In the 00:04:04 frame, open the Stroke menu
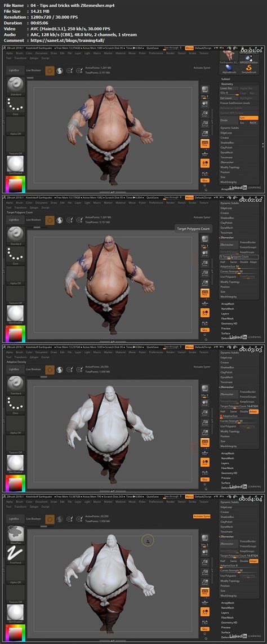This screenshot has height=644, width=267. point(193,501)
